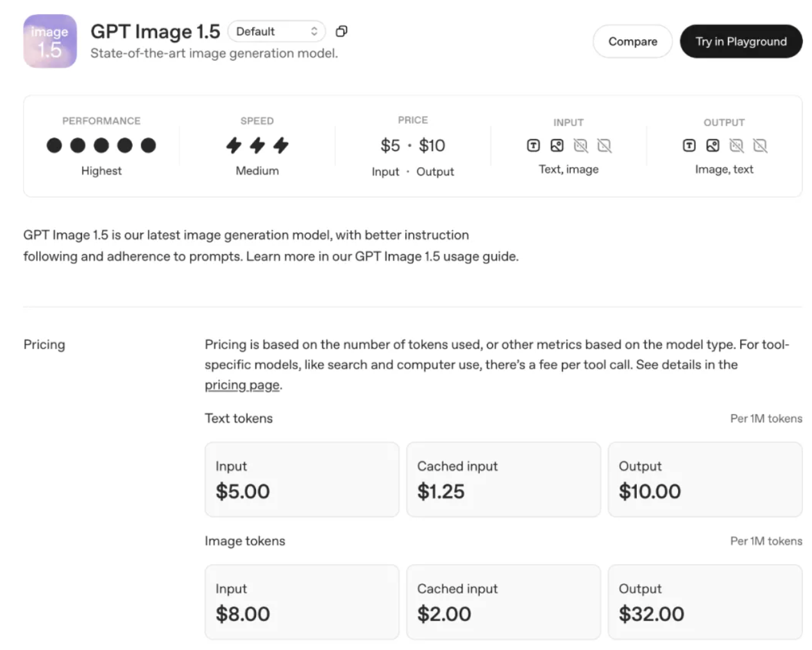Click the text icon under INPUT
Screen dimensions: 812x650
(x=533, y=146)
